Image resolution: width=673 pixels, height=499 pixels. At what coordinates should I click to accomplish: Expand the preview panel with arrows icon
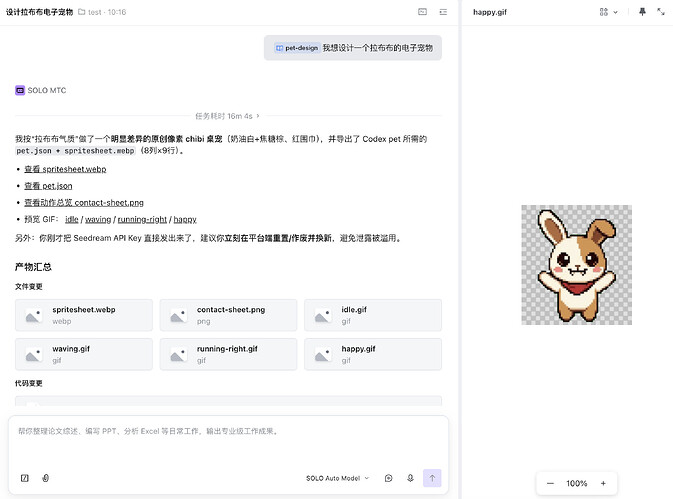[x=661, y=12]
